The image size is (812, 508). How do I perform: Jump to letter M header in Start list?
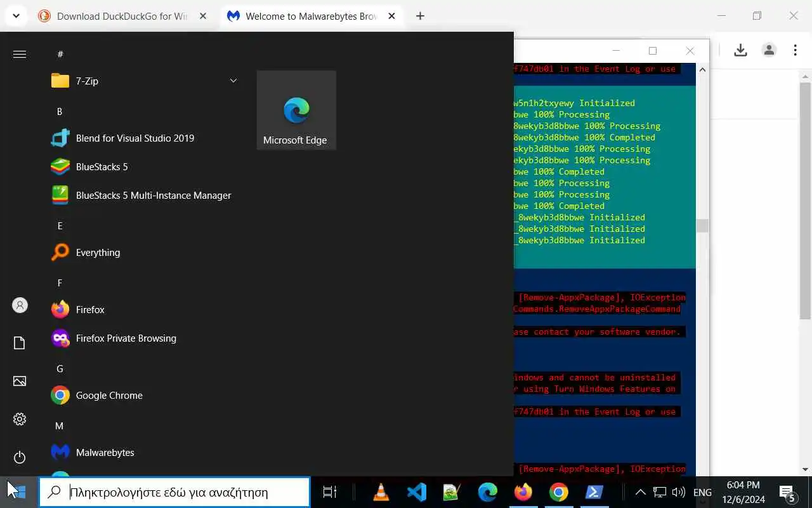pyautogui.click(x=60, y=425)
